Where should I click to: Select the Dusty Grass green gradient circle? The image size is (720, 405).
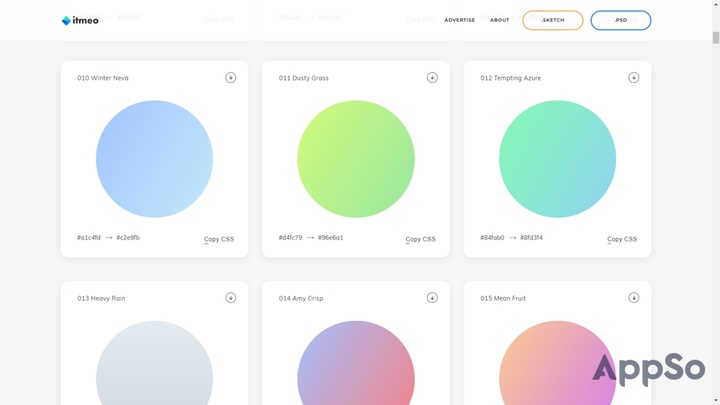tap(356, 159)
